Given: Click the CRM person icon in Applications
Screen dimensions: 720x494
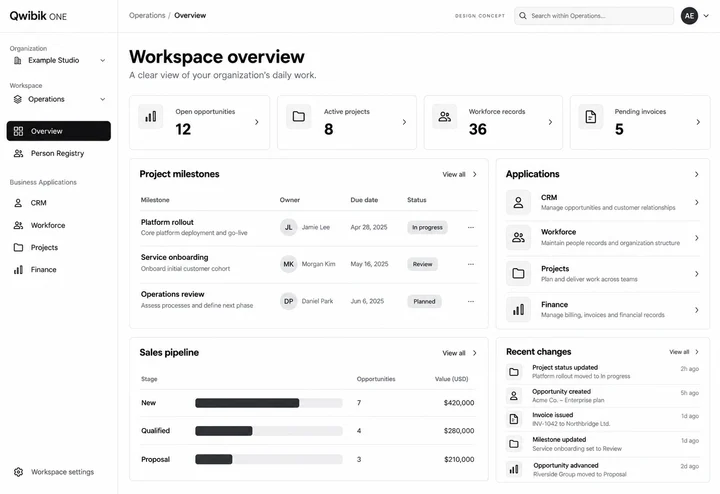Looking at the screenshot, I should tap(518, 202).
